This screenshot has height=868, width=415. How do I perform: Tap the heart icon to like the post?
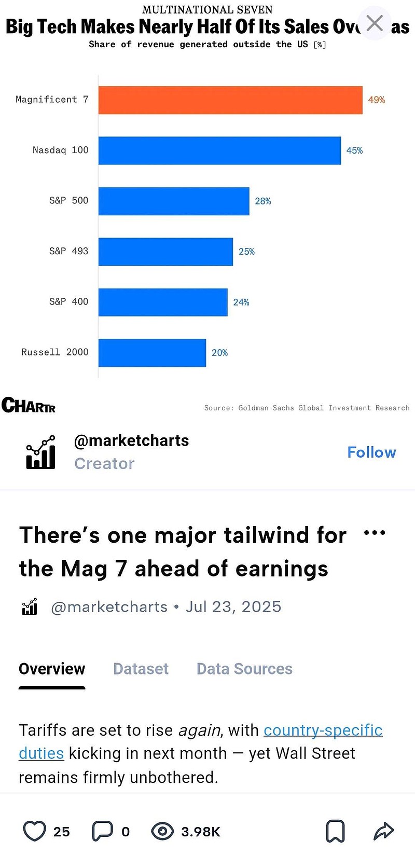35,831
